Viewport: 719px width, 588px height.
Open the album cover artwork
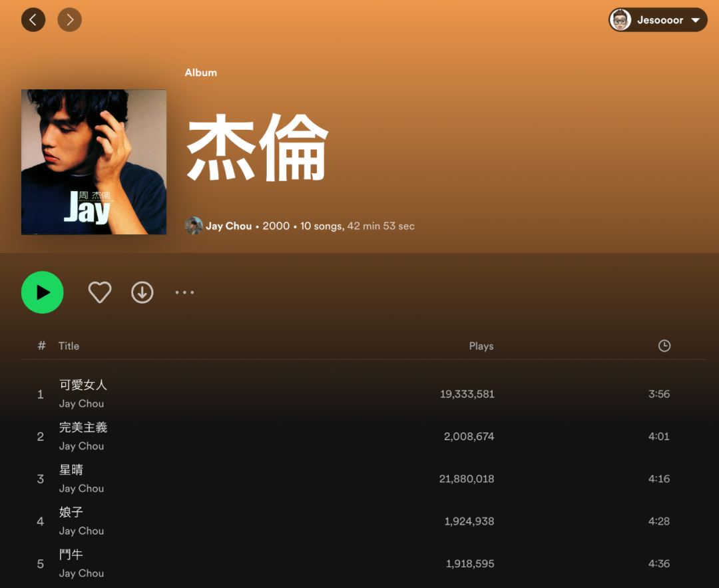[x=94, y=162]
